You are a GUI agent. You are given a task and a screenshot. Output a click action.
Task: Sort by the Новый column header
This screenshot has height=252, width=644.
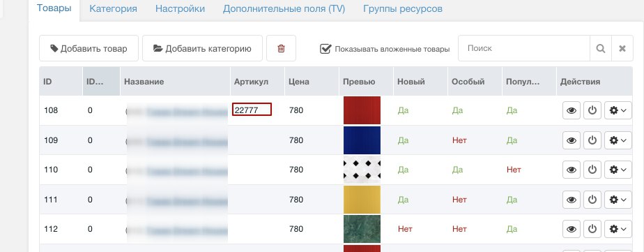(420, 82)
